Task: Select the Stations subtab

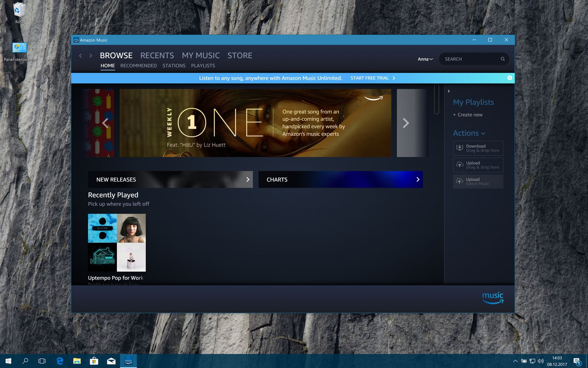Action: pyautogui.click(x=174, y=66)
